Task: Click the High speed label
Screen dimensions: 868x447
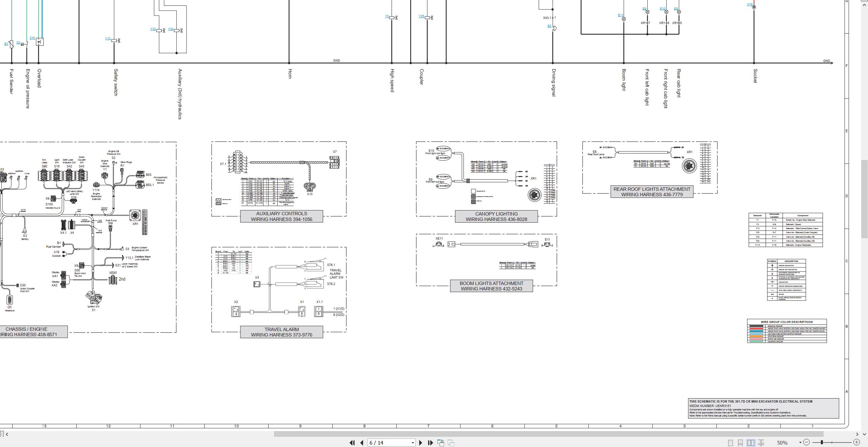Action: 392,81
